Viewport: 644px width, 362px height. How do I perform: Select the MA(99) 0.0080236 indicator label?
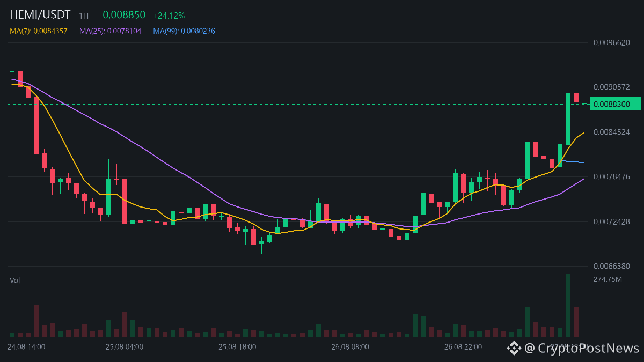[184, 31]
